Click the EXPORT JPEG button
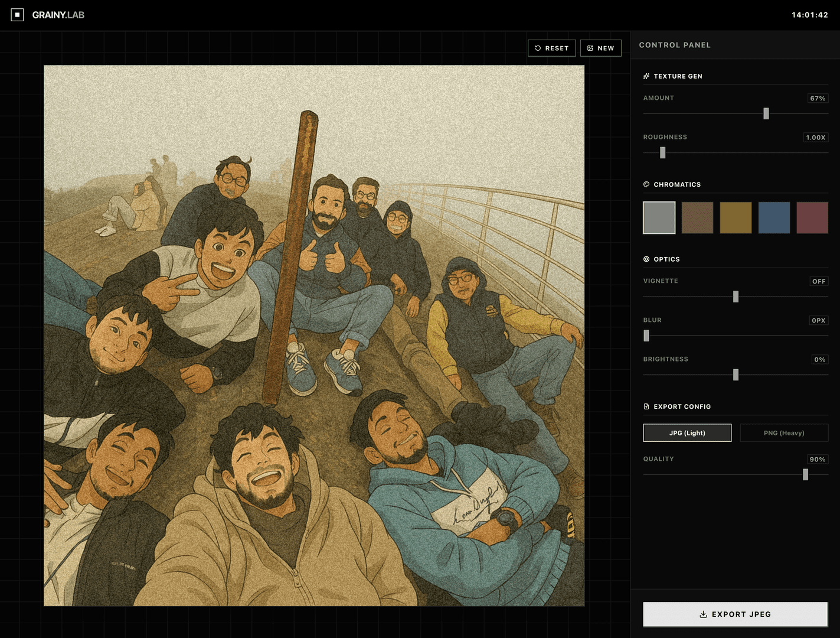 point(735,614)
